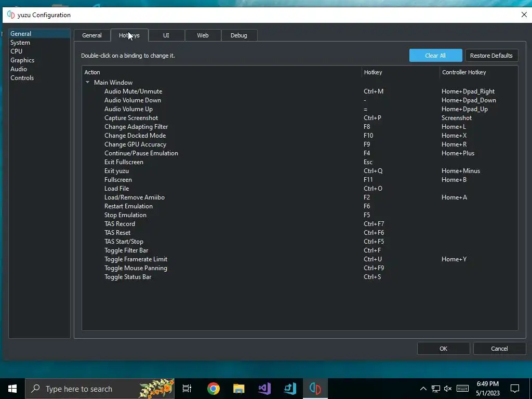Open Audio settings in the sidebar
This screenshot has width=532, height=399.
click(x=39, y=69)
